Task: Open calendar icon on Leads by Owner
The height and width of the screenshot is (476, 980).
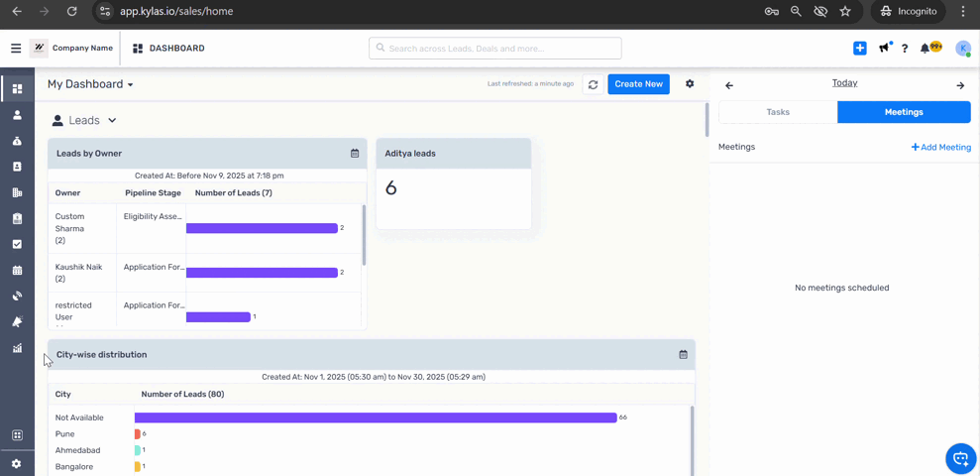Action: pyautogui.click(x=355, y=154)
